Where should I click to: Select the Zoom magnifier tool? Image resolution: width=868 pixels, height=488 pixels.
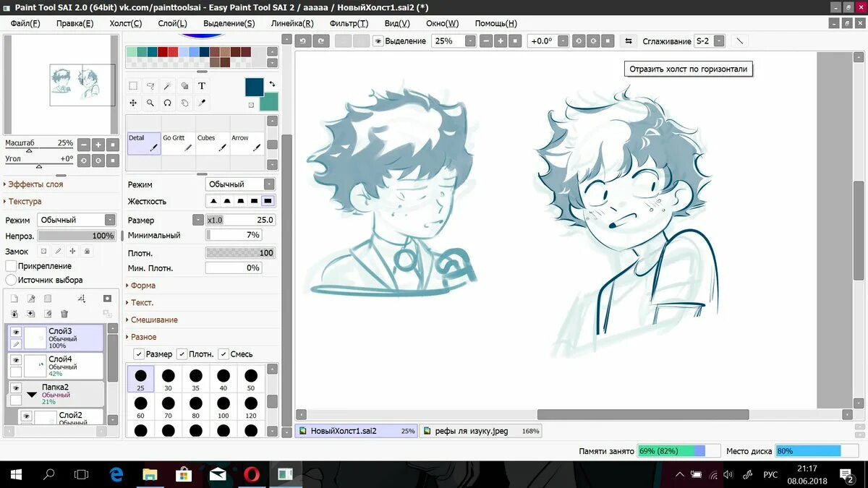pyautogui.click(x=150, y=103)
